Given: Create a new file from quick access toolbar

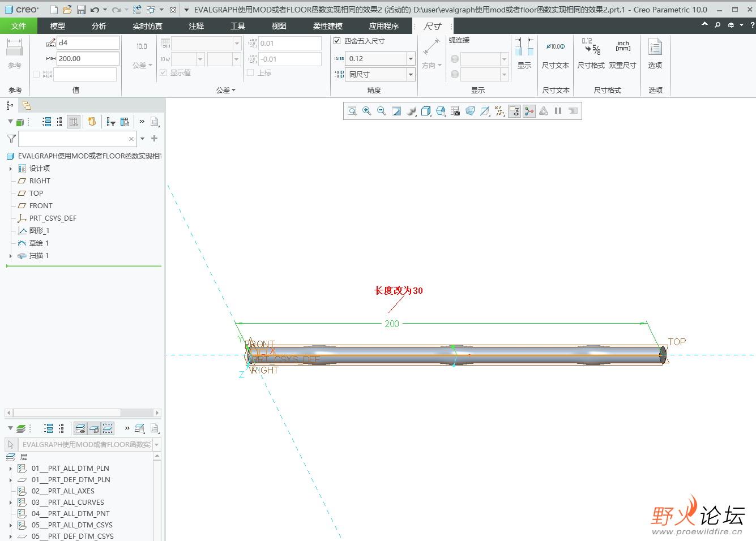Looking at the screenshot, I should point(54,10).
